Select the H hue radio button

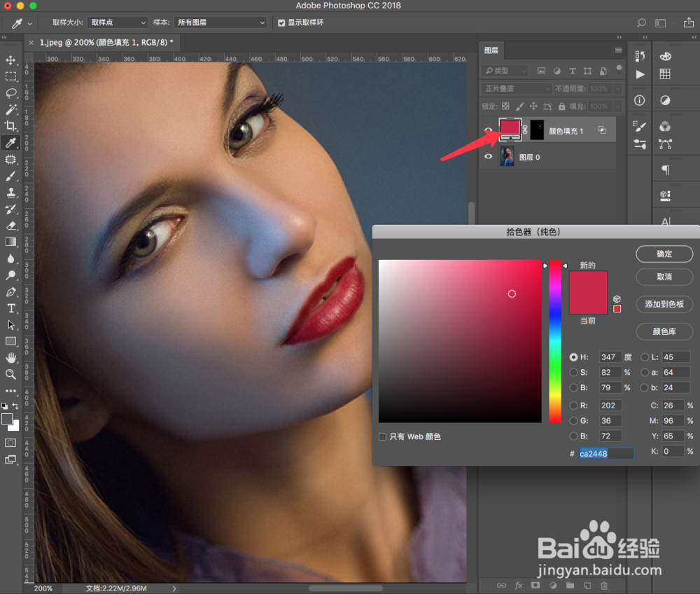point(574,357)
